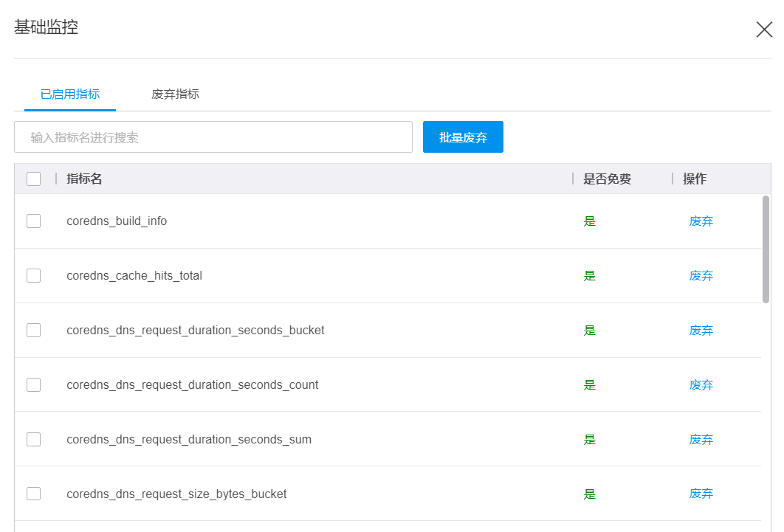Toggle the select-all checkbox in header
This screenshot has width=784, height=532.
coord(33,179)
